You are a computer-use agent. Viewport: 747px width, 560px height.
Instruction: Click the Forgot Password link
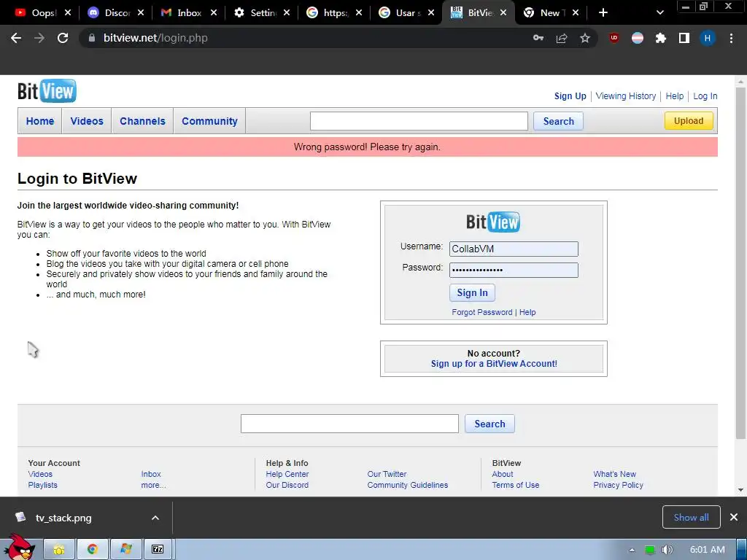coord(482,312)
